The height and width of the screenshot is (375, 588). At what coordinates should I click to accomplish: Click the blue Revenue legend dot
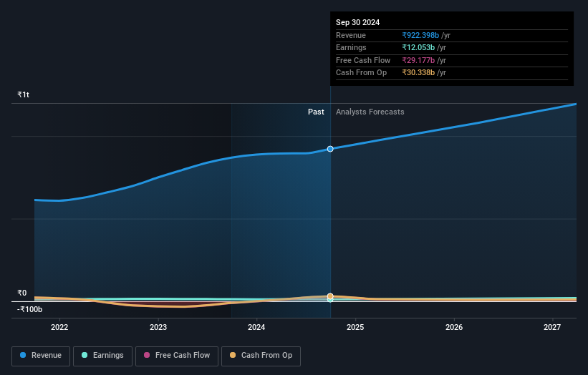tap(23, 355)
